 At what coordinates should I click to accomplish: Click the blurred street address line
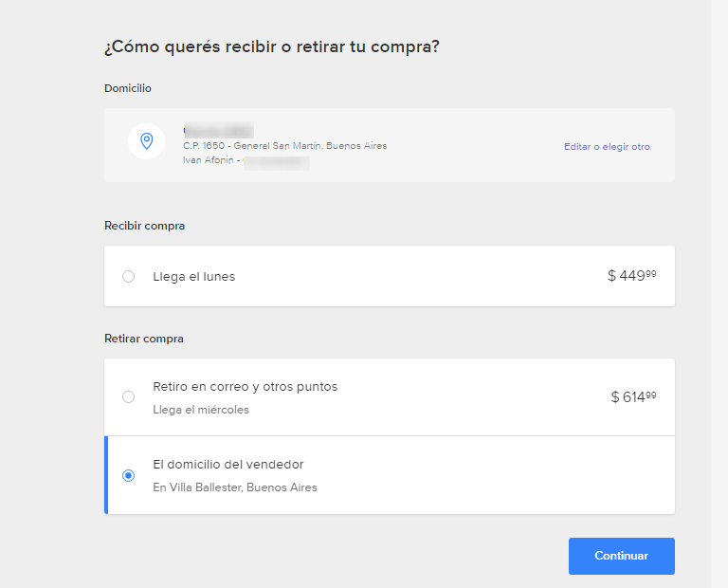pyautogui.click(x=219, y=131)
